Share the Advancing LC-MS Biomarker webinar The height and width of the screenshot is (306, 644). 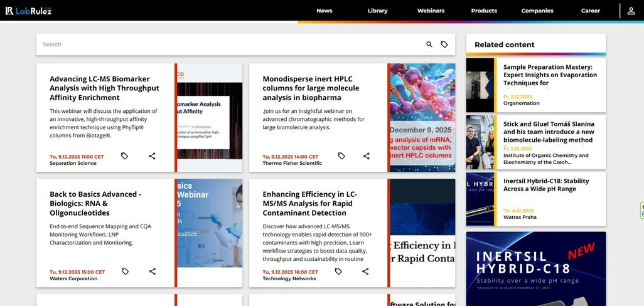tap(152, 156)
